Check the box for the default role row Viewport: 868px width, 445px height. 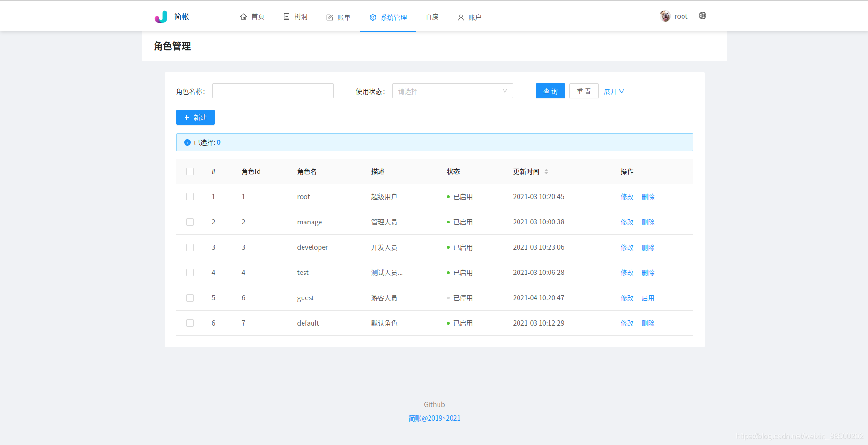coord(190,323)
